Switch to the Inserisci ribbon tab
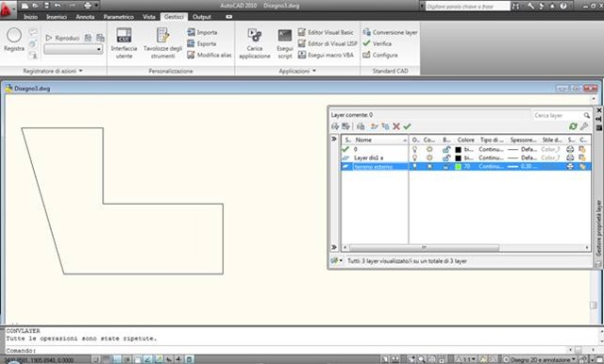 pos(57,17)
